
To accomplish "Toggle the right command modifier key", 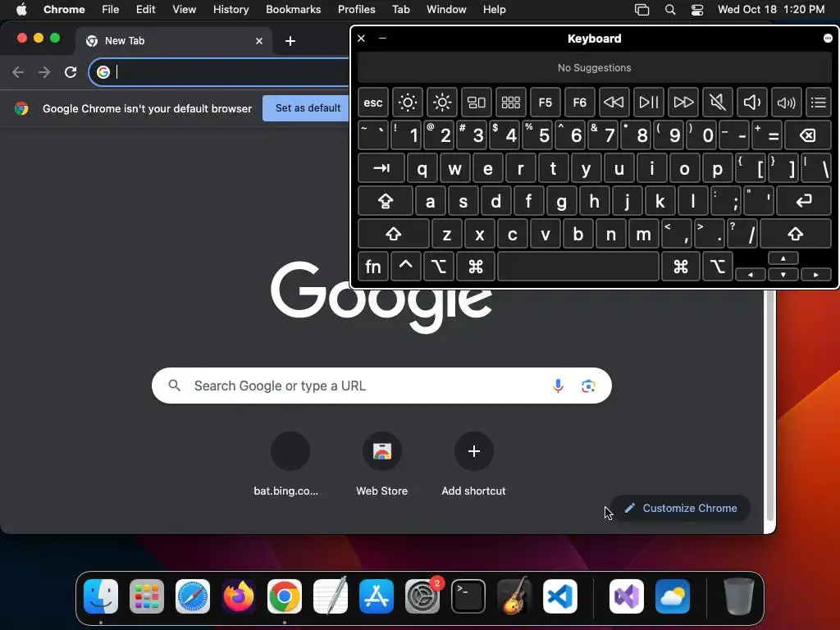I will (x=681, y=267).
